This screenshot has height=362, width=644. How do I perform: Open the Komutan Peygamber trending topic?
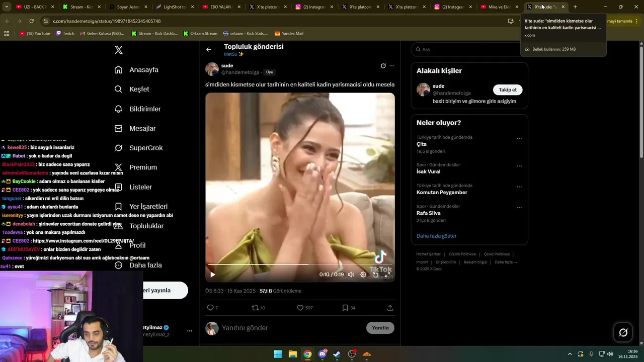tap(442, 193)
